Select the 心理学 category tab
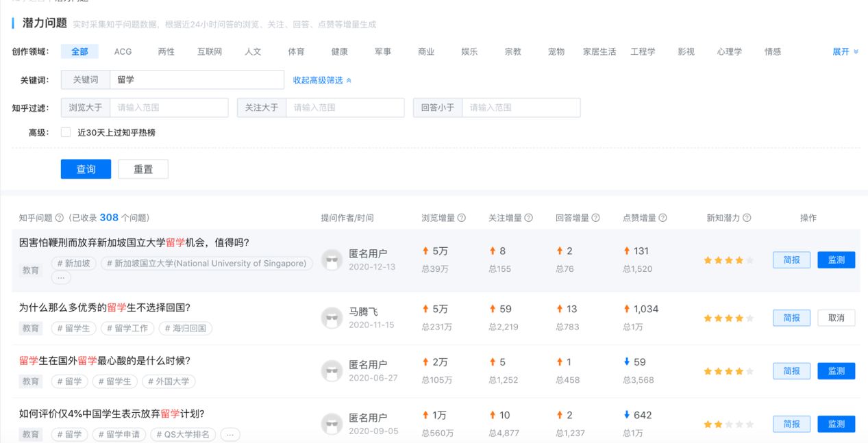868x443 pixels. [729, 51]
